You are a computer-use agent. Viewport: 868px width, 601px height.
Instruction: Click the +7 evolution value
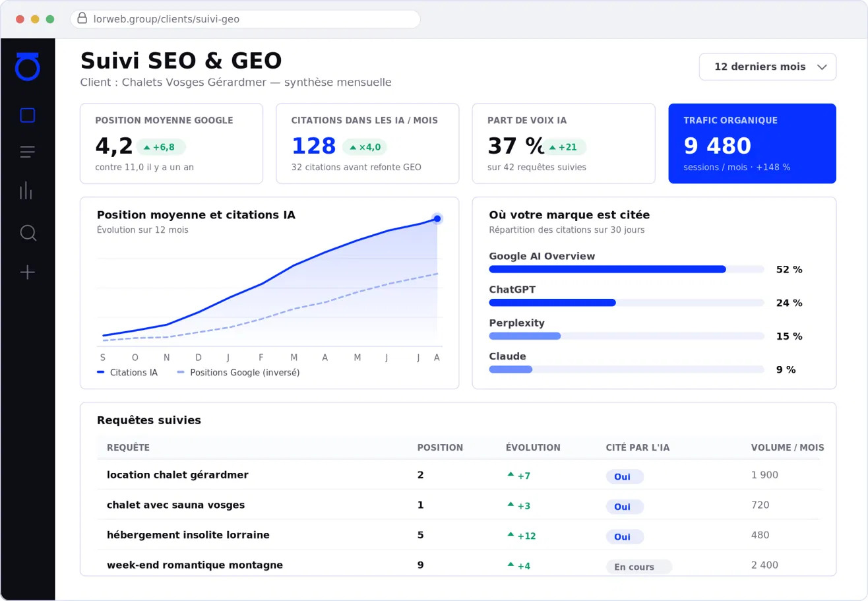[x=518, y=476]
